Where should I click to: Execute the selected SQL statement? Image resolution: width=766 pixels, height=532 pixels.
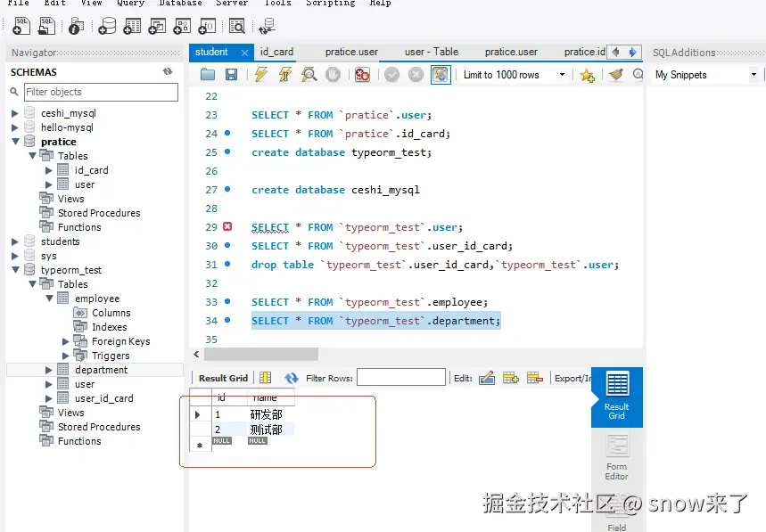click(x=261, y=75)
